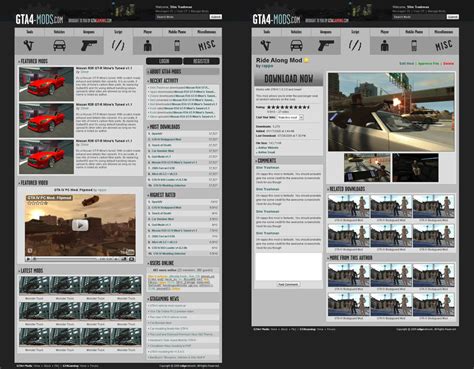
Task: Click car icon on Ride Along page
Action: (x=296, y=45)
